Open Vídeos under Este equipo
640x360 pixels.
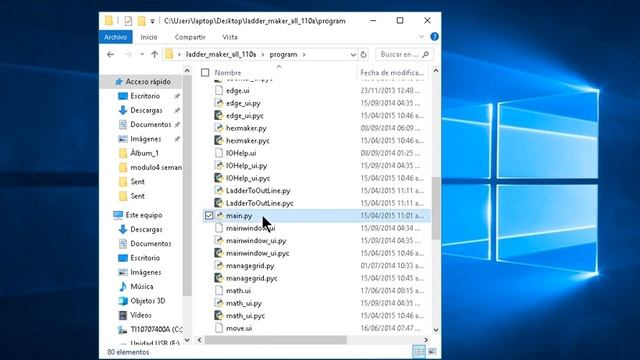click(x=141, y=315)
